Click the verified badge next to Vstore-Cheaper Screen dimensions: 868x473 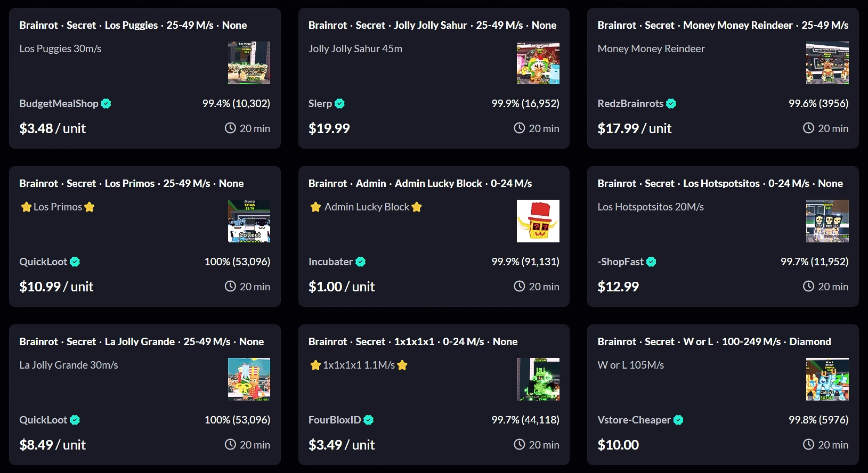[x=677, y=420]
